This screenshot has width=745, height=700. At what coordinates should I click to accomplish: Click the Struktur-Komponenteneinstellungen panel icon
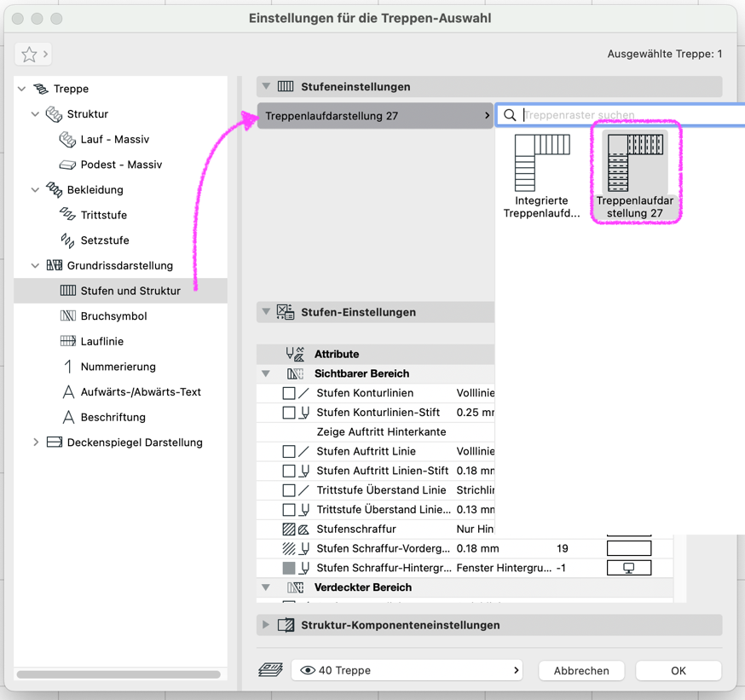[286, 625]
